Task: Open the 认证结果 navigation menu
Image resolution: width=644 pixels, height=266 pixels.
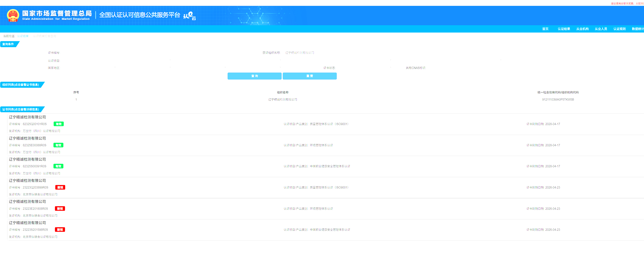Action: pyautogui.click(x=564, y=29)
